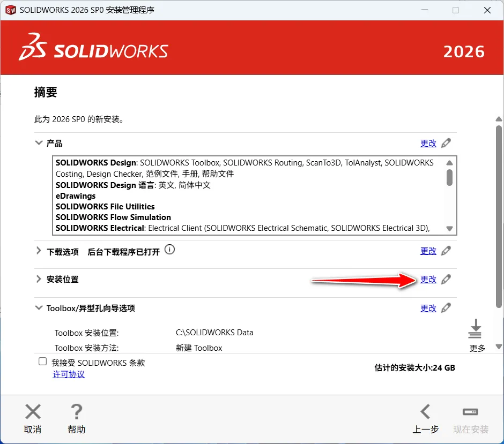Click the pencil icon beside 产品 更改

click(x=446, y=143)
